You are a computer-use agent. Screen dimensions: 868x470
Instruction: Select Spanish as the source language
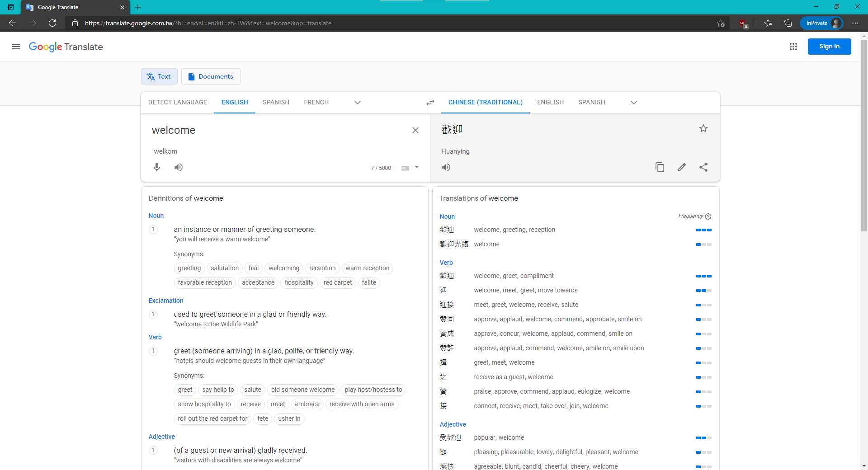coord(276,102)
